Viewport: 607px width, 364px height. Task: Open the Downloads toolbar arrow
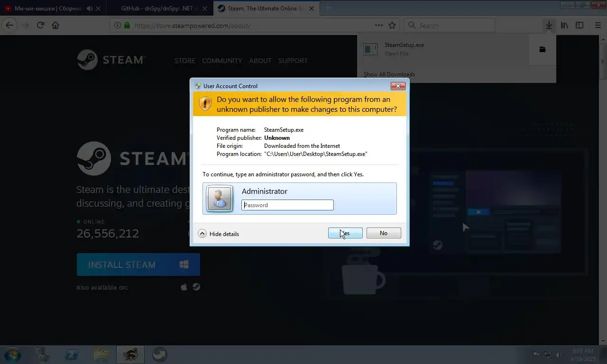(549, 26)
